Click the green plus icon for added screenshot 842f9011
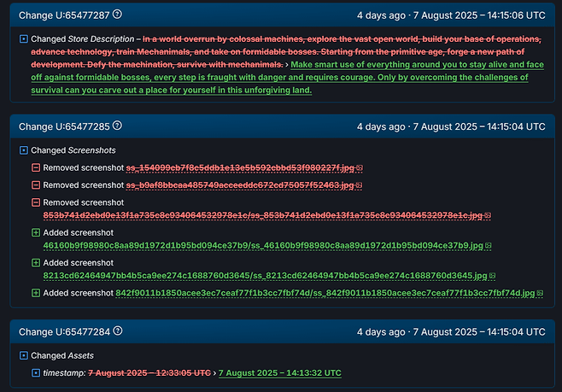Viewport: 562px width, 392px height. click(35, 294)
